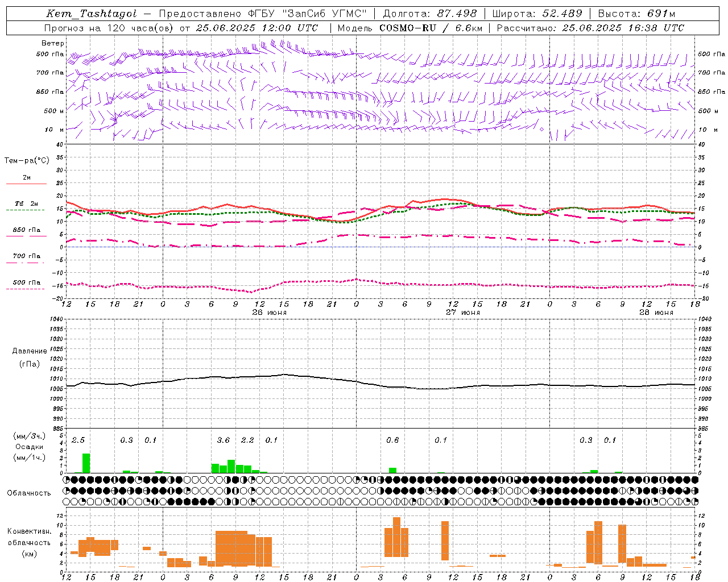Screen dimensions: 728x582
Task: Click the tall green precipitation bar under 2.5
Action: pyautogui.click(x=86, y=463)
